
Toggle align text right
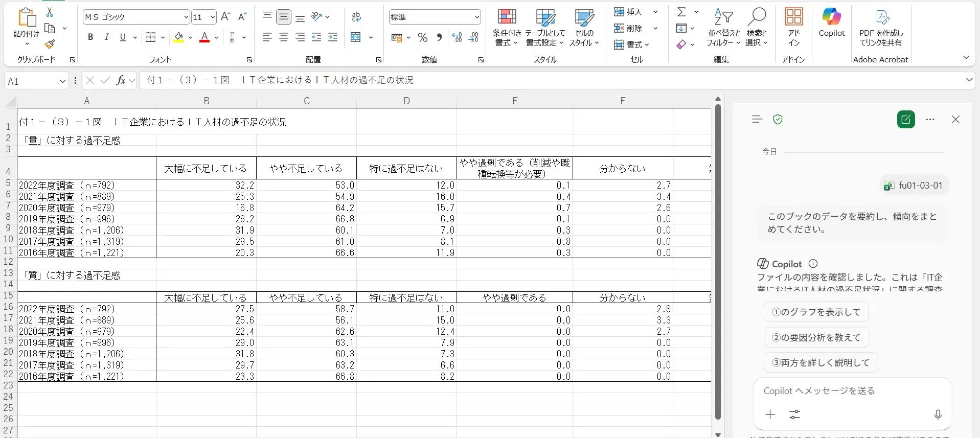(300, 37)
